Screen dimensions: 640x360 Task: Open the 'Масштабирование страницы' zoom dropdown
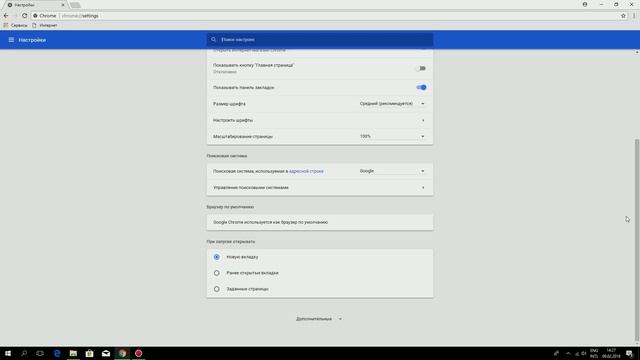392,136
